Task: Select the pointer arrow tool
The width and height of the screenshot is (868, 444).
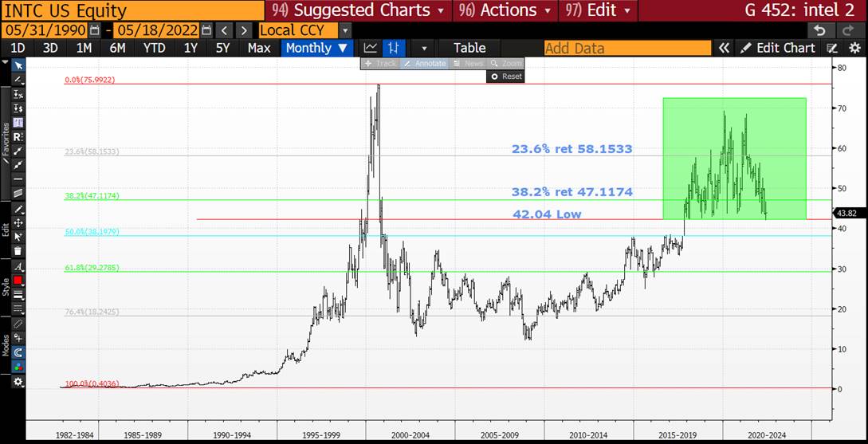Action: [18, 66]
